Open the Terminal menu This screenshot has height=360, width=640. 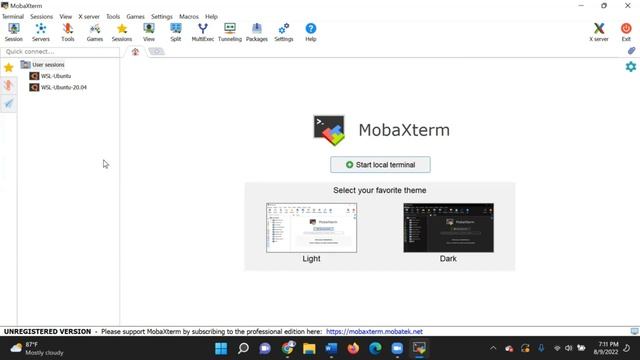(x=13, y=16)
